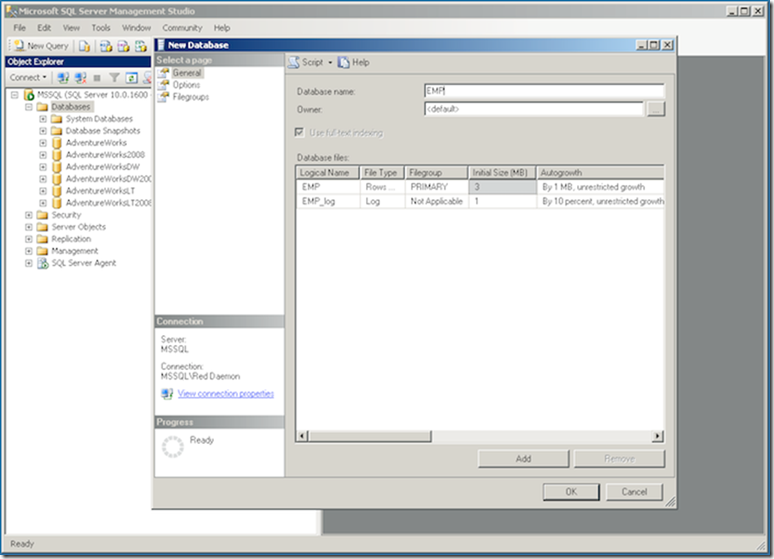
Task: Click the PRIMARY filegroup cell
Action: click(x=436, y=187)
